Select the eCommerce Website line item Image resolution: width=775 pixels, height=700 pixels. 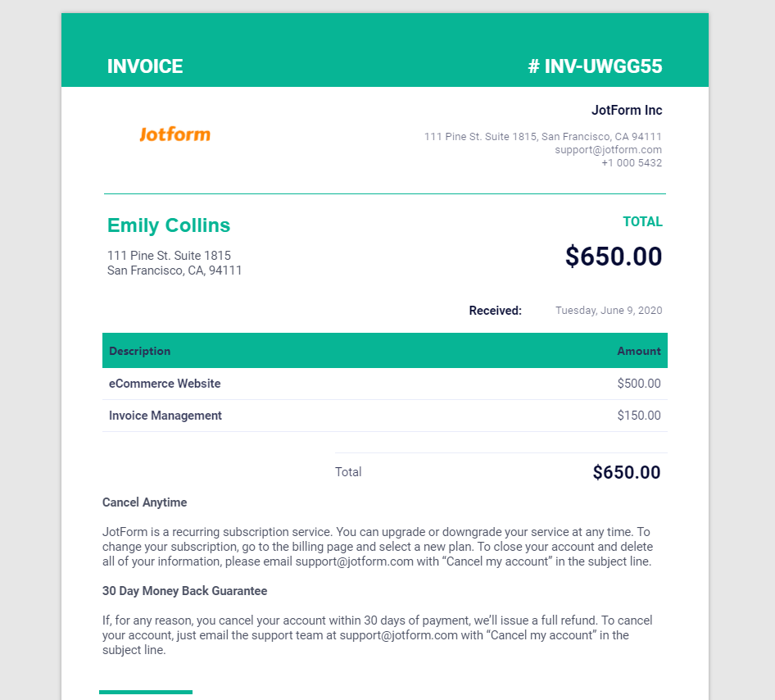pos(165,384)
